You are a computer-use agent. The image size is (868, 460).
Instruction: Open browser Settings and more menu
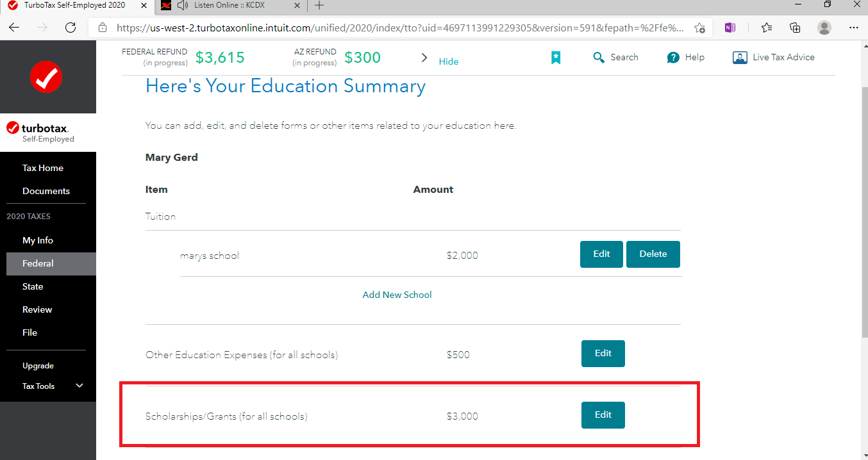(853, 28)
